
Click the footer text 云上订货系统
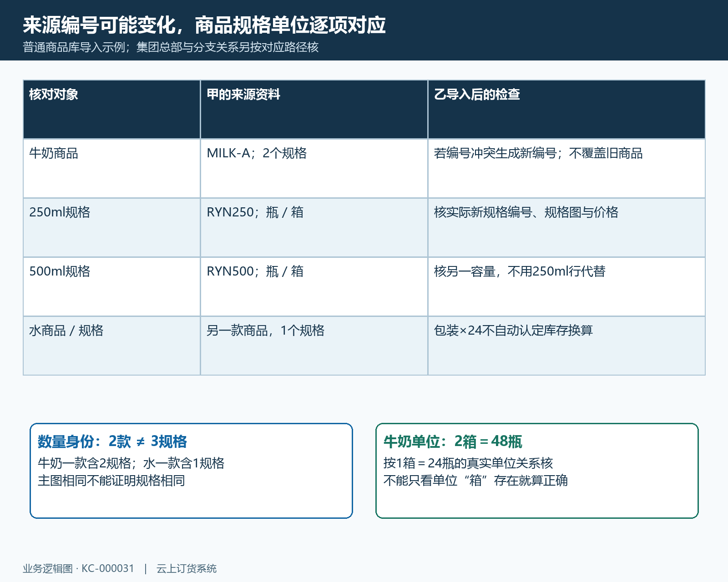pyautogui.click(x=187, y=569)
